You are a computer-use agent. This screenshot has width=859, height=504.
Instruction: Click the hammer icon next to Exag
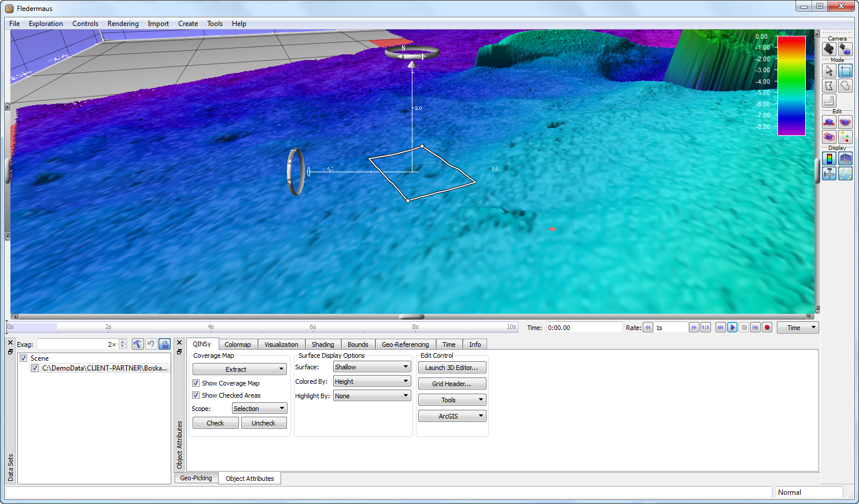(x=137, y=344)
